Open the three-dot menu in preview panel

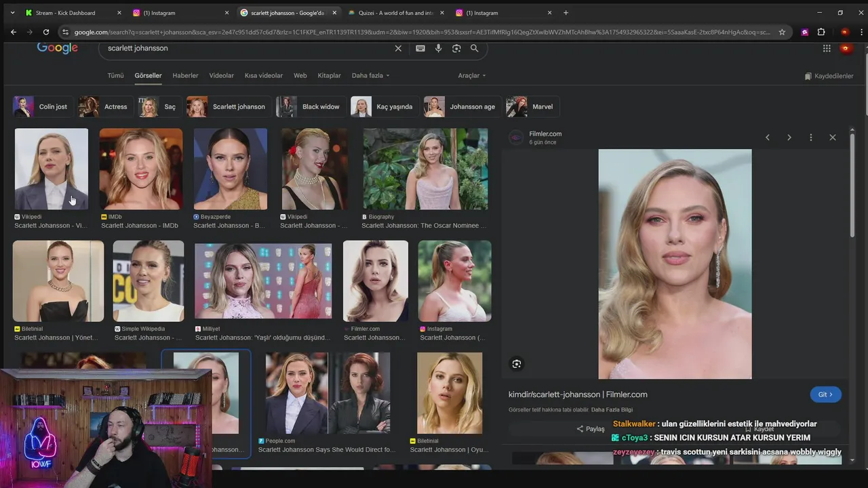[x=811, y=138]
